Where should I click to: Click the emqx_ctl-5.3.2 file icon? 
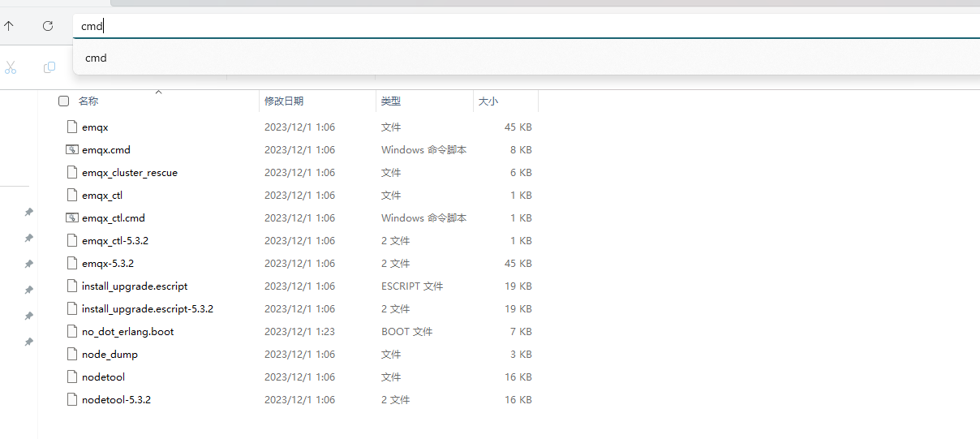pos(71,241)
